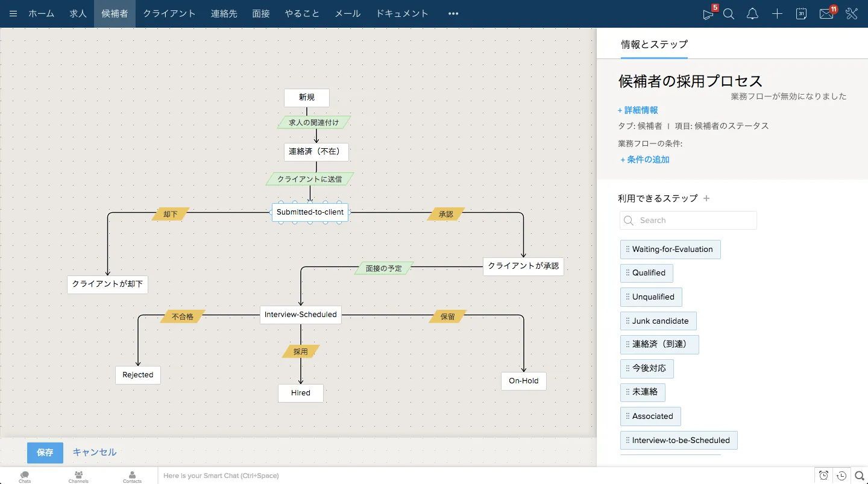Click the キャンセル link
This screenshot has height=484, width=868.
point(95,452)
